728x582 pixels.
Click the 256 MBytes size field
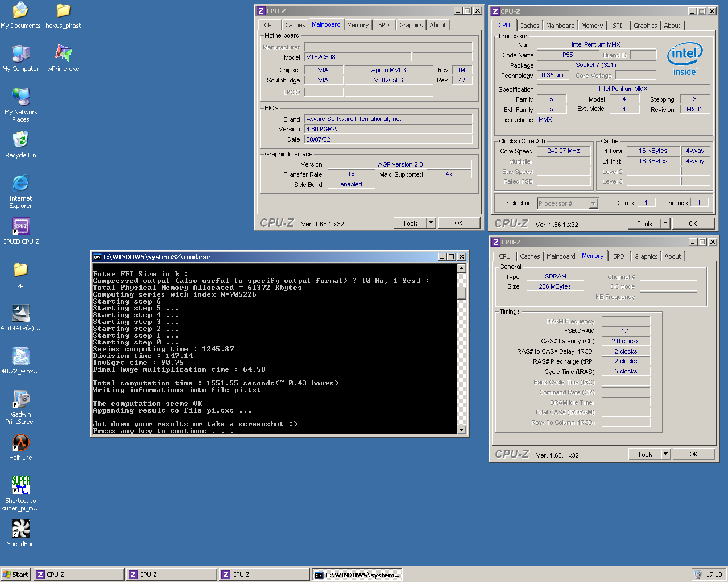(x=555, y=286)
